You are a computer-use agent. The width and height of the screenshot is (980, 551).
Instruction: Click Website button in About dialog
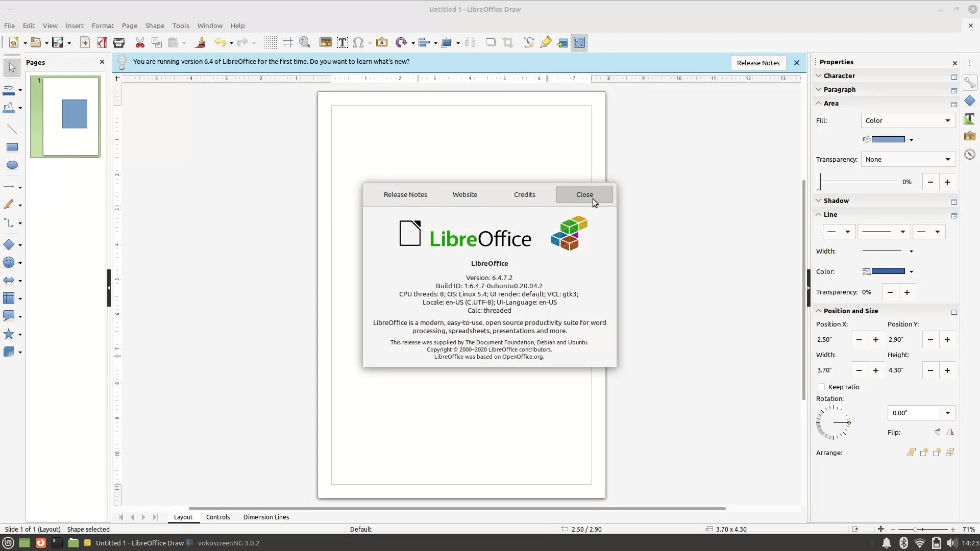pos(465,195)
